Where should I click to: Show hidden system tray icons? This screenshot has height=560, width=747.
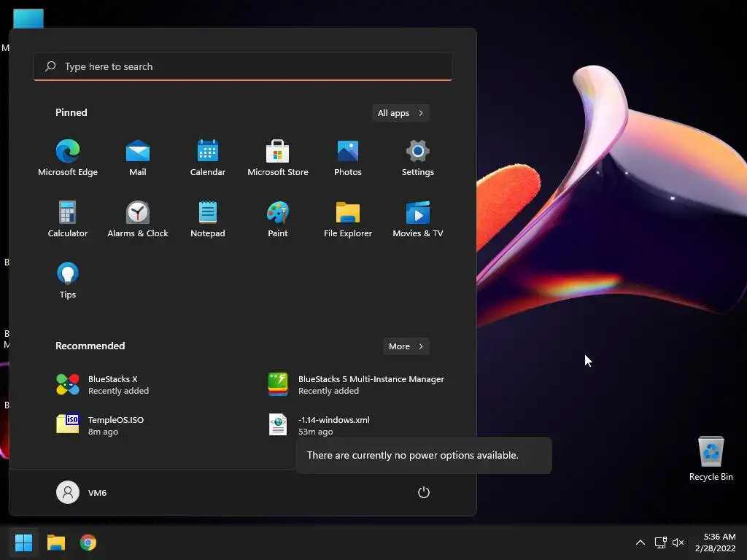[x=640, y=542]
